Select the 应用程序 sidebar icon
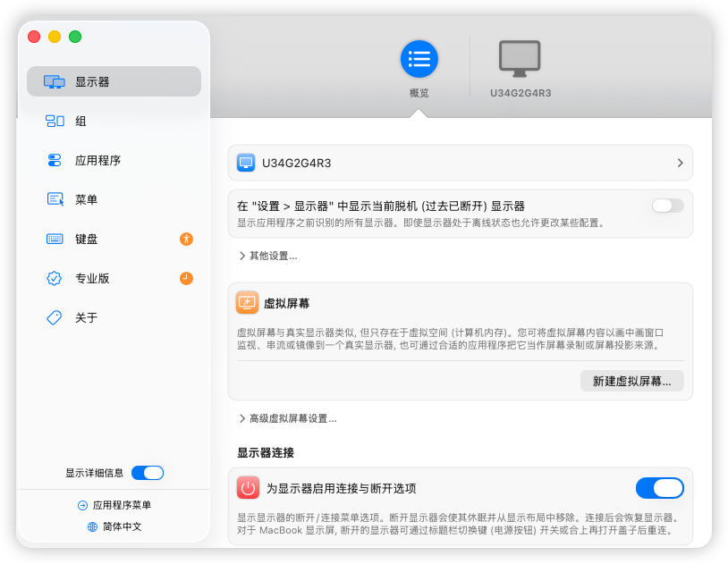Image resolution: width=728 pixels, height=564 pixels. [x=55, y=161]
